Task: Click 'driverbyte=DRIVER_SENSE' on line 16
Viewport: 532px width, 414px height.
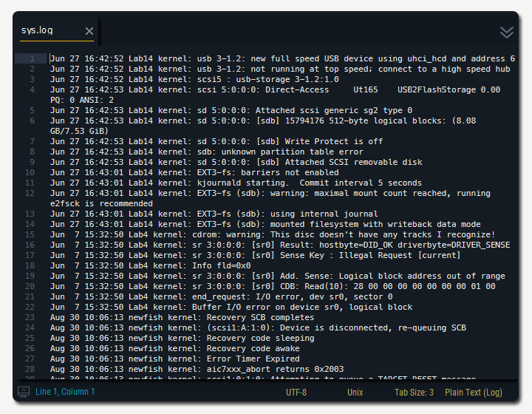Action: [454, 245]
